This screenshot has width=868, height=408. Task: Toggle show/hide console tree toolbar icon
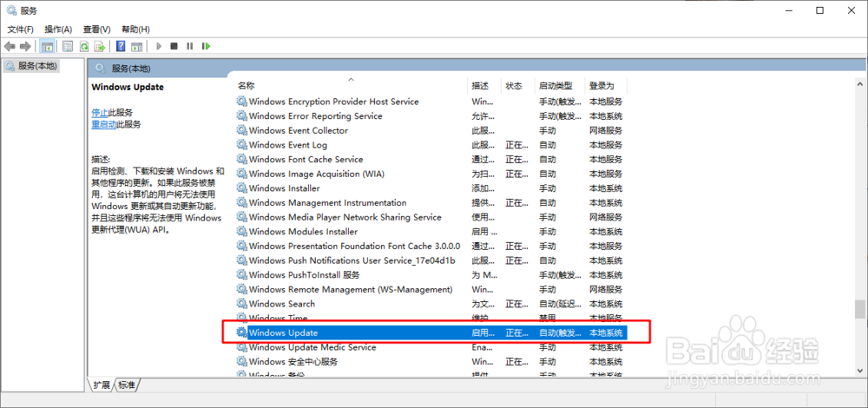pyautogui.click(x=47, y=46)
